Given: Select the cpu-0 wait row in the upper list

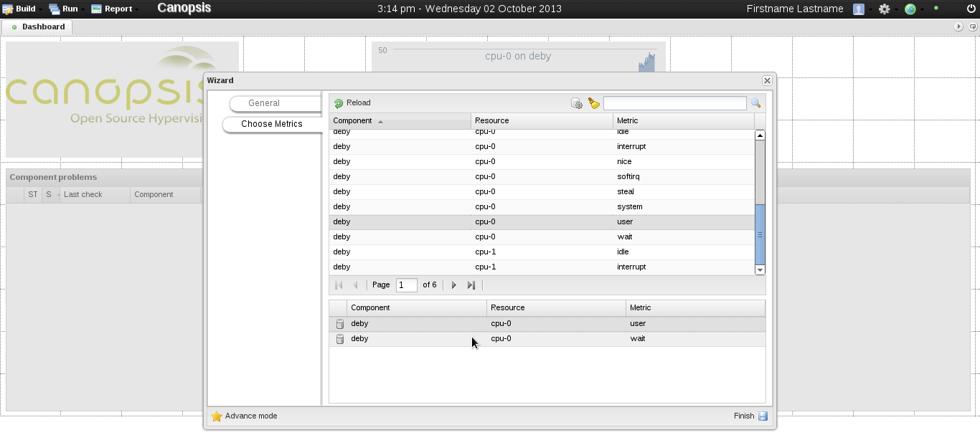Looking at the screenshot, I should click(542, 236).
